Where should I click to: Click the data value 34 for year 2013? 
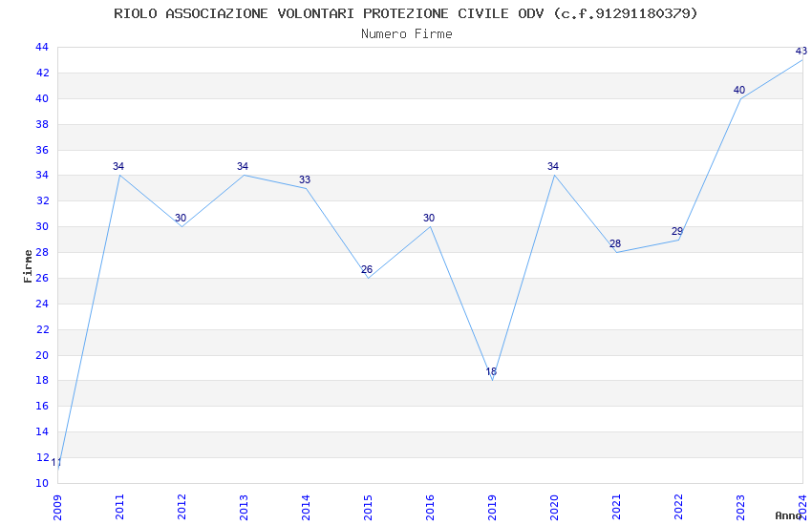[243, 166]
